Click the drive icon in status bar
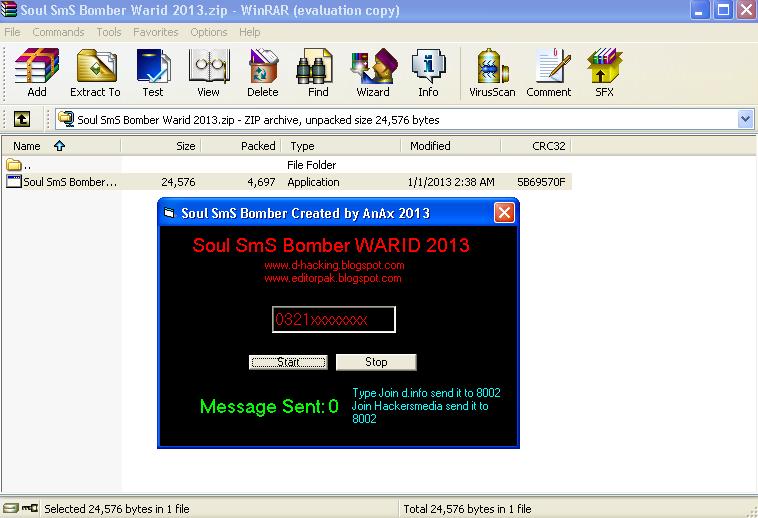 [11, 508]
